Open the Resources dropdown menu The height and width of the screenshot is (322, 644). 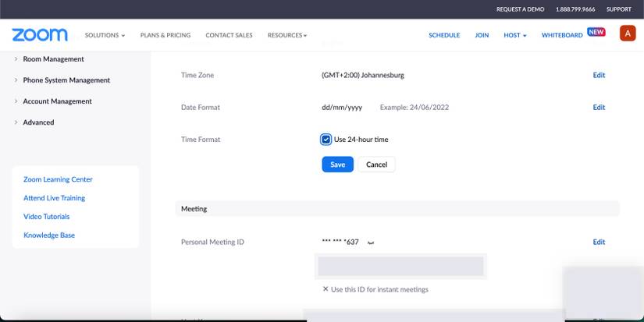pyautogui.click(x=287, y=35)
